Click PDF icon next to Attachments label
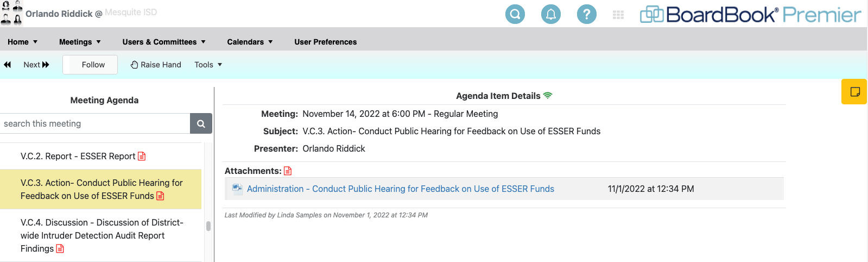This screenshot has height=262, width=868. tap(288, 171)
